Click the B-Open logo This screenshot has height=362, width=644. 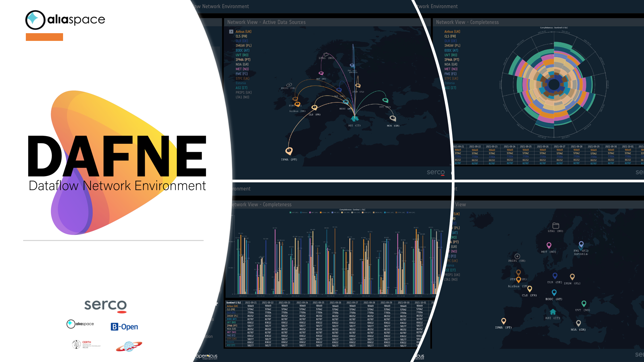(124, 326)
